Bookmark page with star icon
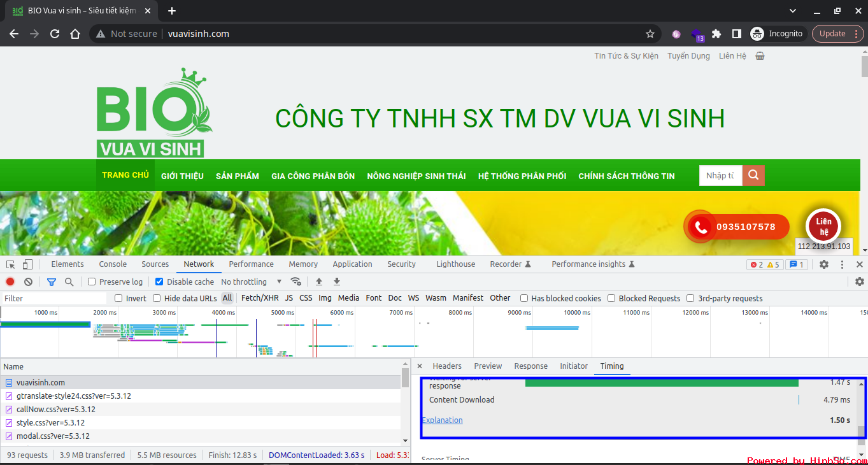The width and height of the screenshot is (868, 465). click(x=650, y=34)
